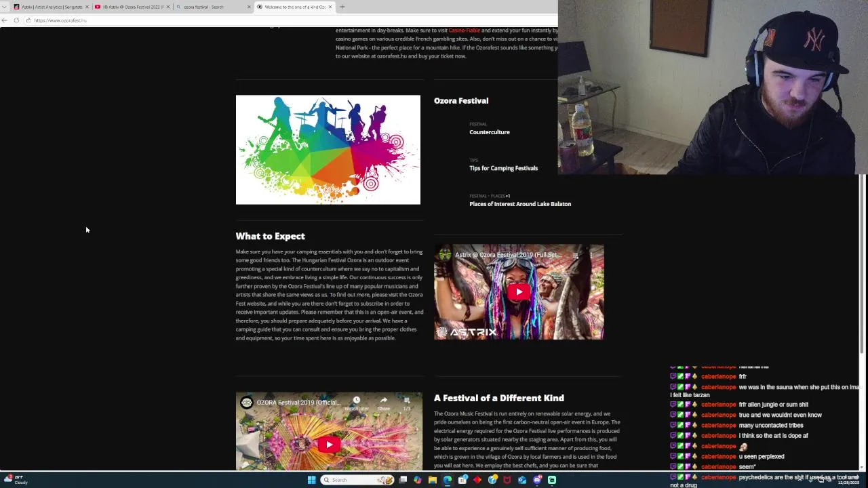Click the colorful band silhouette image

tap(328, 150)
